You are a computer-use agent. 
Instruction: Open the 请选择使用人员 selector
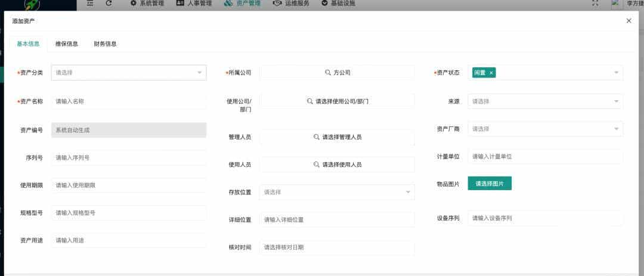[337, 165]
